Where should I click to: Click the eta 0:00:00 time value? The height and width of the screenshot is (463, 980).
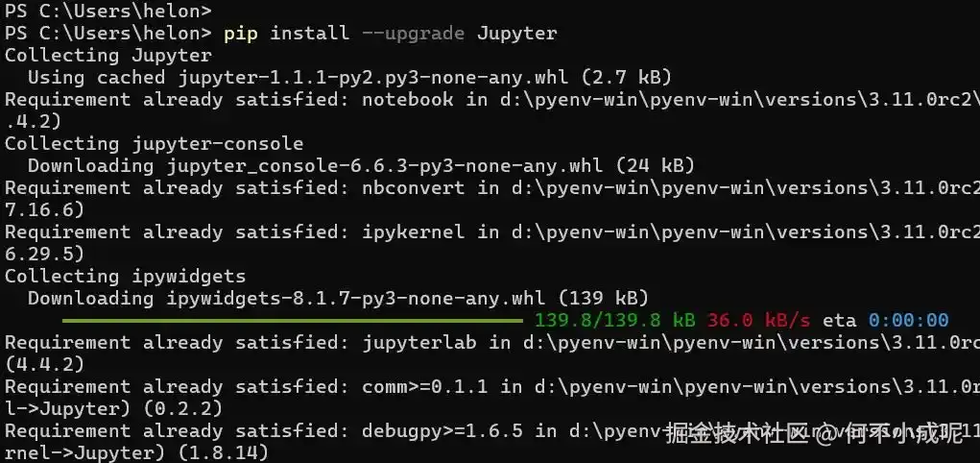[x=909, y=320]
